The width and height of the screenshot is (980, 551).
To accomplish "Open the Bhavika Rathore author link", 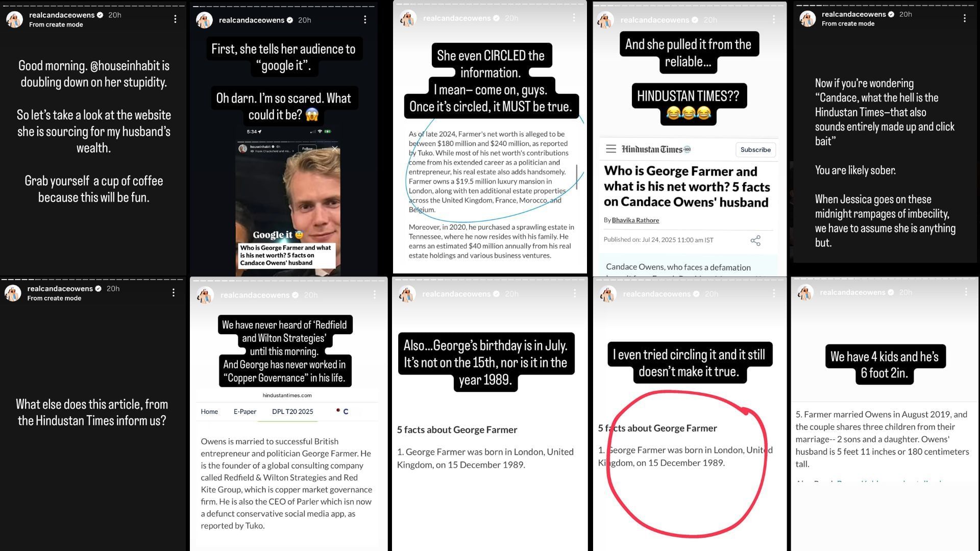I will coord(635,220).
